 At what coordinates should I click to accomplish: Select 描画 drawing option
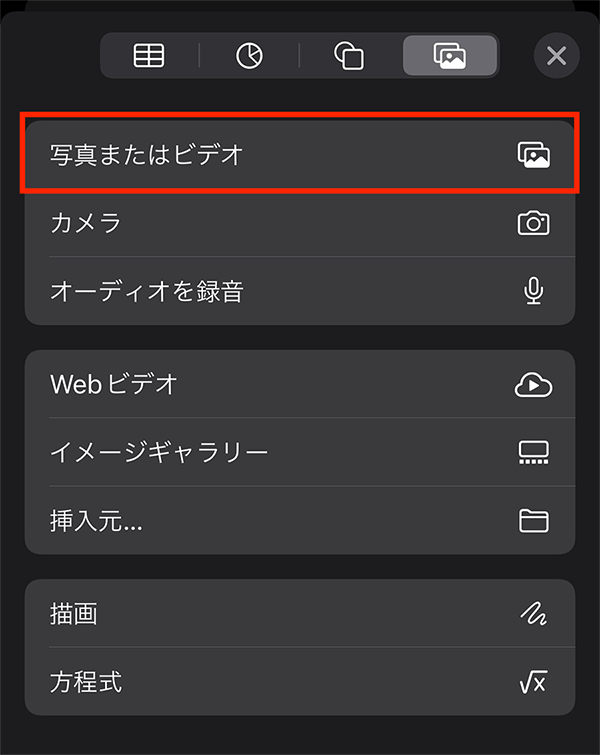(300, 613)
